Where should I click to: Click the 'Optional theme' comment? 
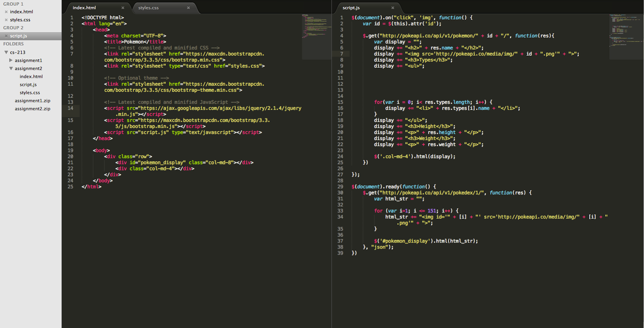136,78
